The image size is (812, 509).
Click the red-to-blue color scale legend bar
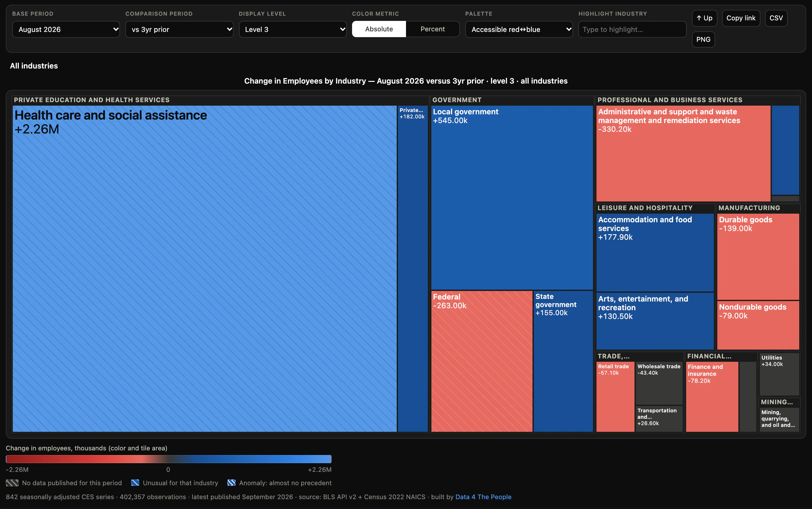(x=168, y=459)
